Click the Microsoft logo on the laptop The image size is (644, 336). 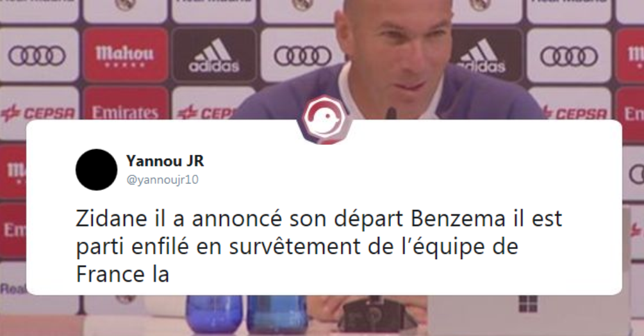[528, 303]
